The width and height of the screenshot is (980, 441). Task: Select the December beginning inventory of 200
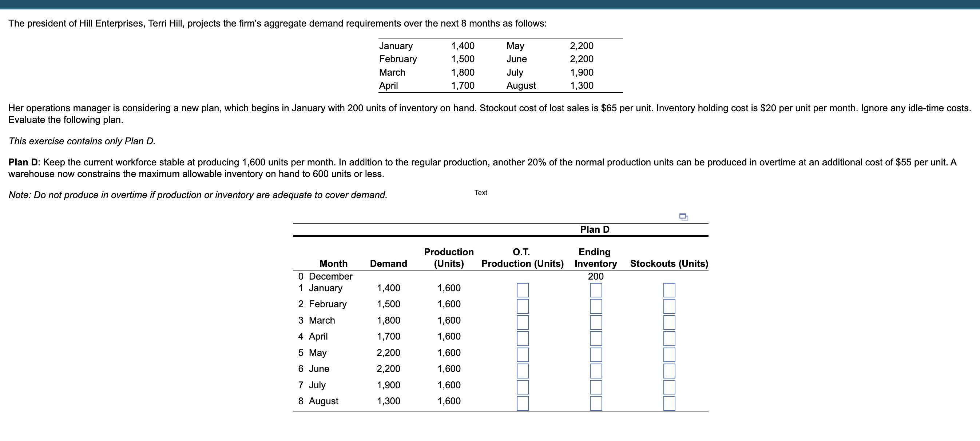pos(595,276)
